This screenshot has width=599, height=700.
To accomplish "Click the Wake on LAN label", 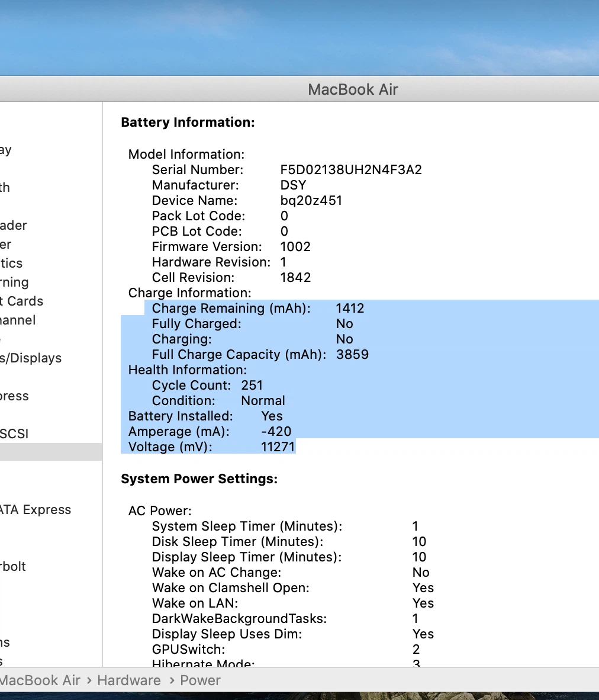I will (195, 603).
